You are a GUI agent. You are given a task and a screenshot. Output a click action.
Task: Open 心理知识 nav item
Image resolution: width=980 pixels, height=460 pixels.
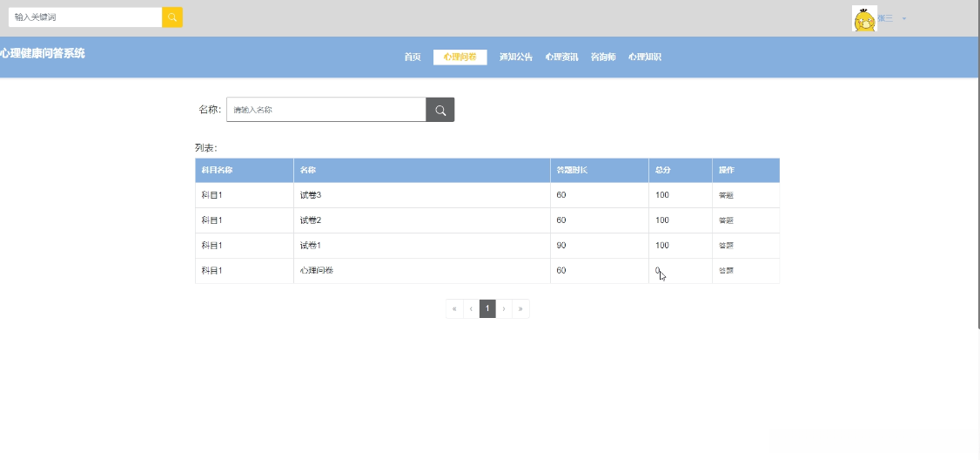[645, 57]
